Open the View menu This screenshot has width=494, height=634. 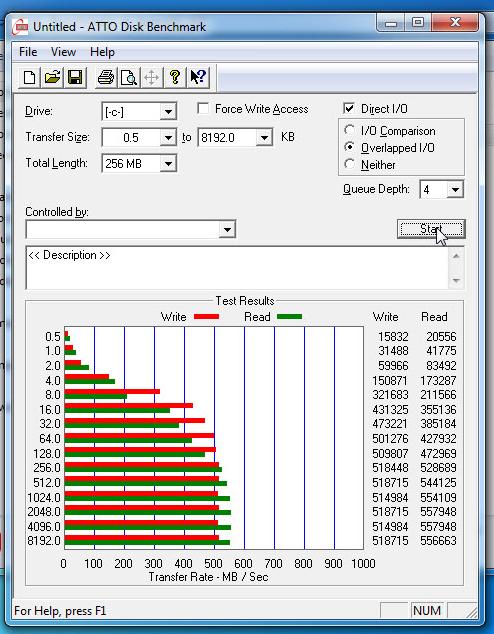pos(63,52)
